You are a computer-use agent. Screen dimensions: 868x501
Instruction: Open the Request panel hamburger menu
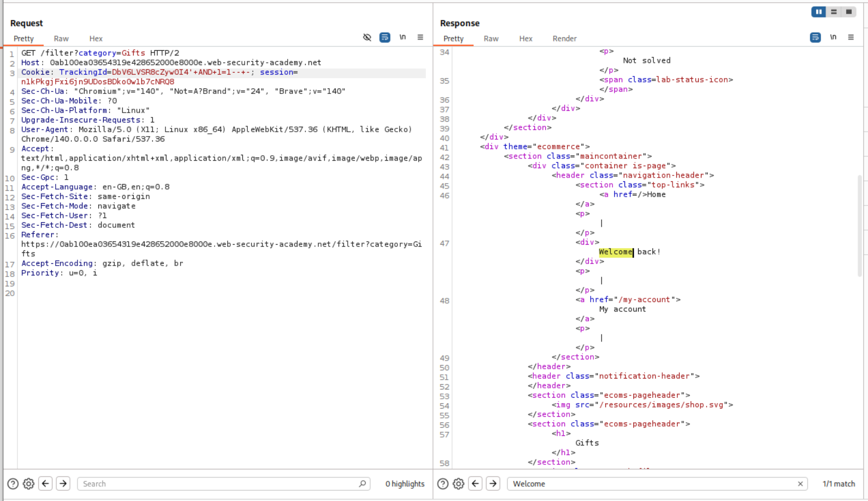click(x=420, y=37)
